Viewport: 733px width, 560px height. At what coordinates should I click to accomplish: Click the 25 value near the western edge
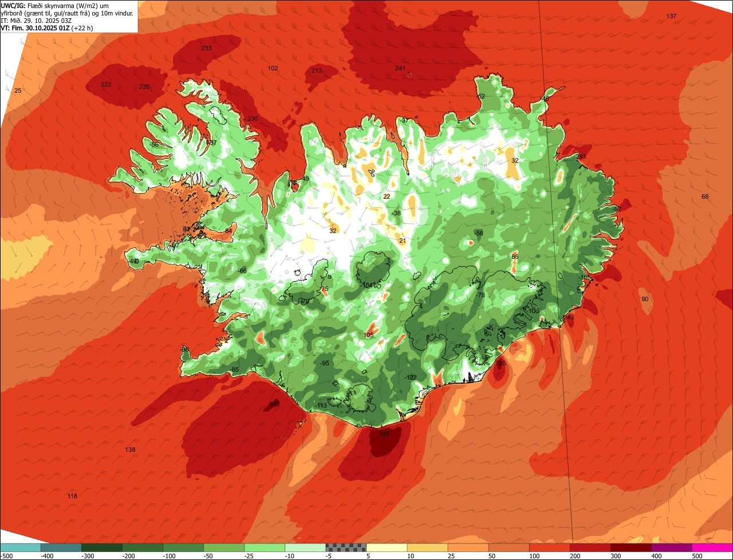point(18,90)
